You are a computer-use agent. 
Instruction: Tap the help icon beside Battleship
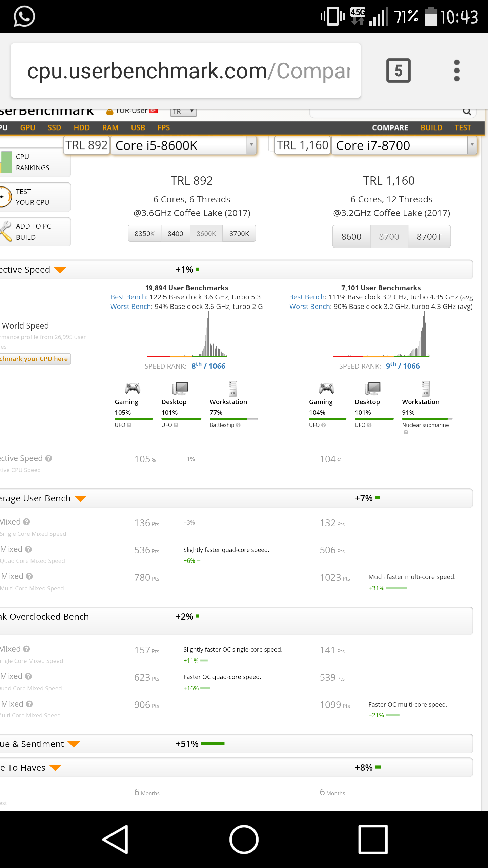(x=238, y=425)
